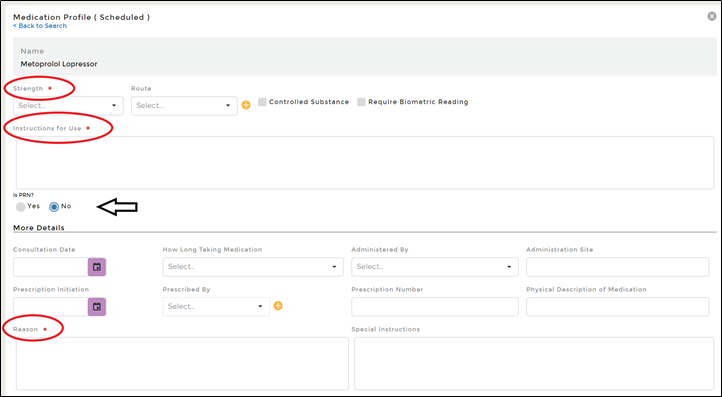
Task: Open the Strength dropdown
Action: (x=68, y=105)
